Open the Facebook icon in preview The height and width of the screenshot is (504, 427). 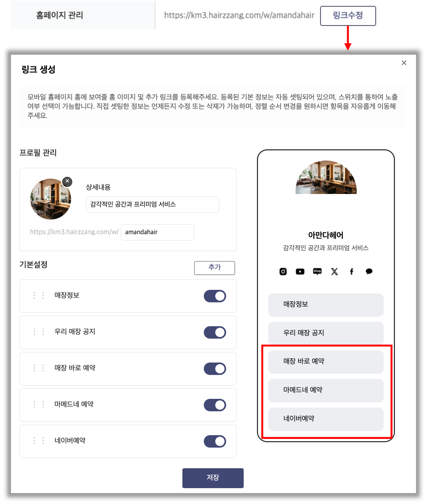pyautogui.click(x=351, y=271)
